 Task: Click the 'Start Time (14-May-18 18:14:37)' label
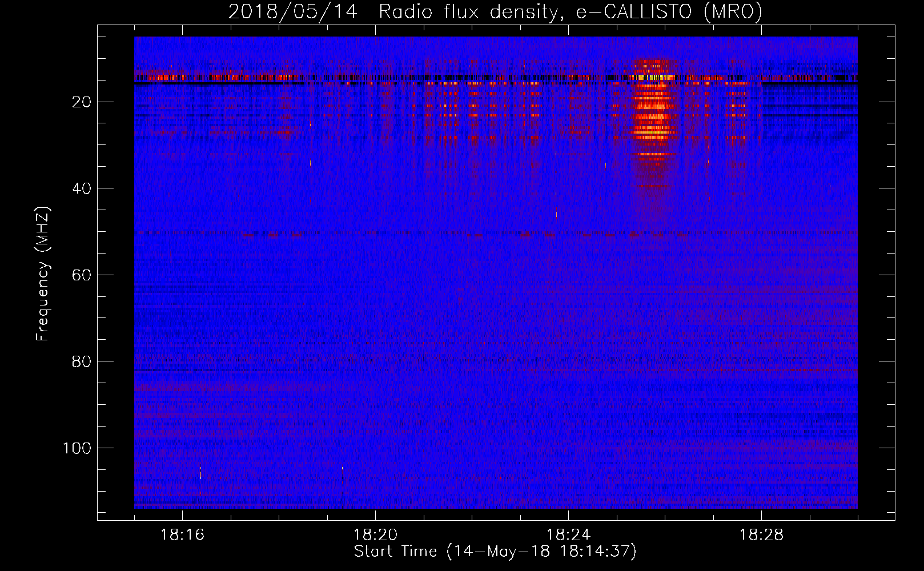click(x=495, y=552)
